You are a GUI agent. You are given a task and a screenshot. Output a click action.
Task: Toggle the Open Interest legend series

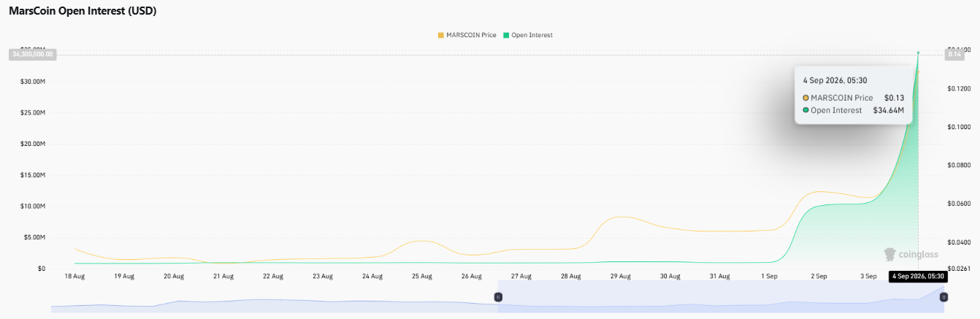pyautogui.click(x=528, y=35)
